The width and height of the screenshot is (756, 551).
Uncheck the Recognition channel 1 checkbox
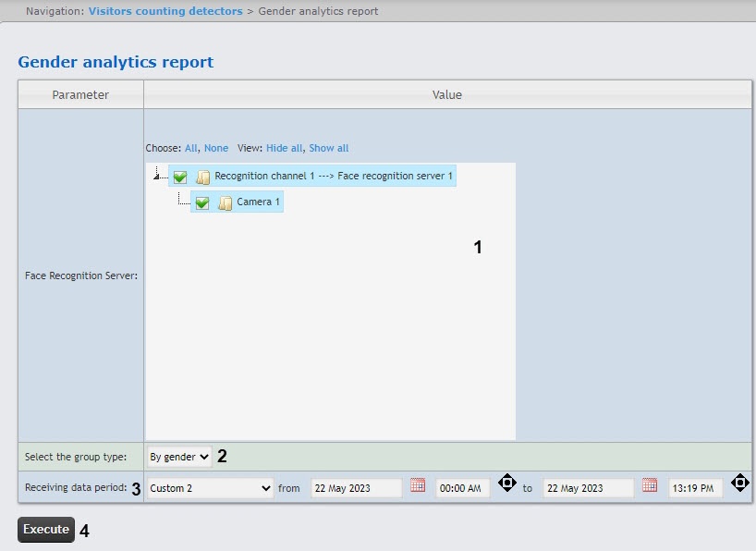180,177
